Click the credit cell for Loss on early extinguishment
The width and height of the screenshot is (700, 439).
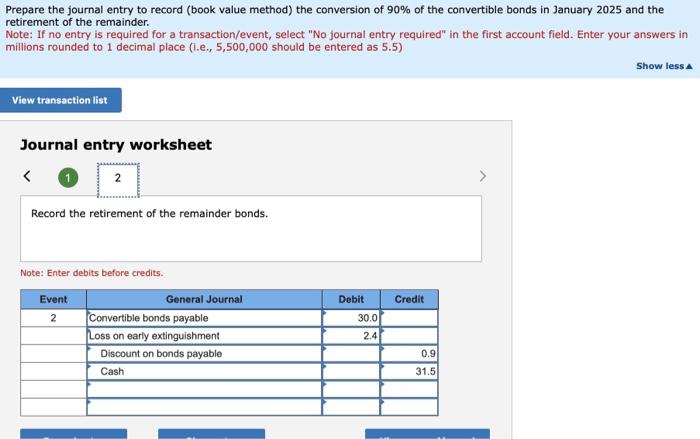pyautogui.click(x=409, y=336)
